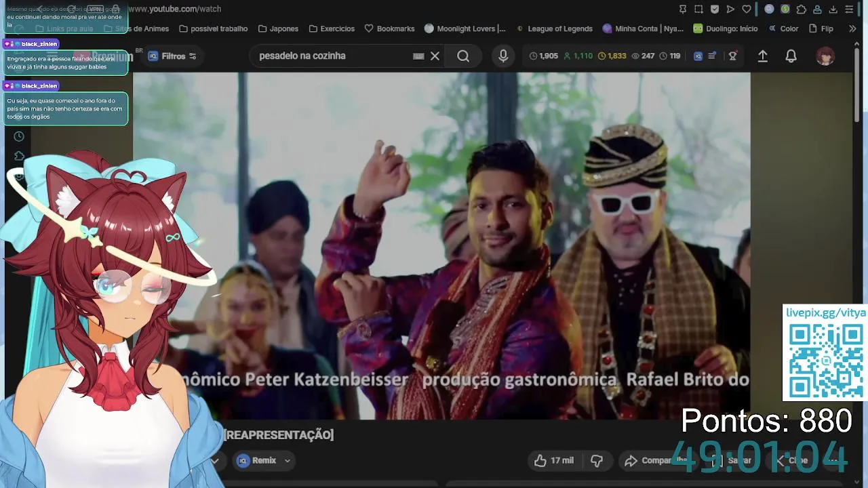Open the browser downloads icon

point(833,9)
